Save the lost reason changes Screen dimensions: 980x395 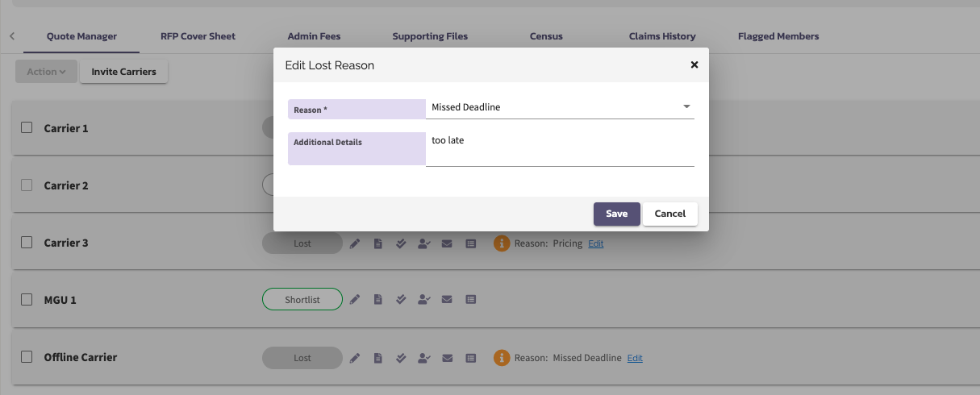[x=617, y=214]
